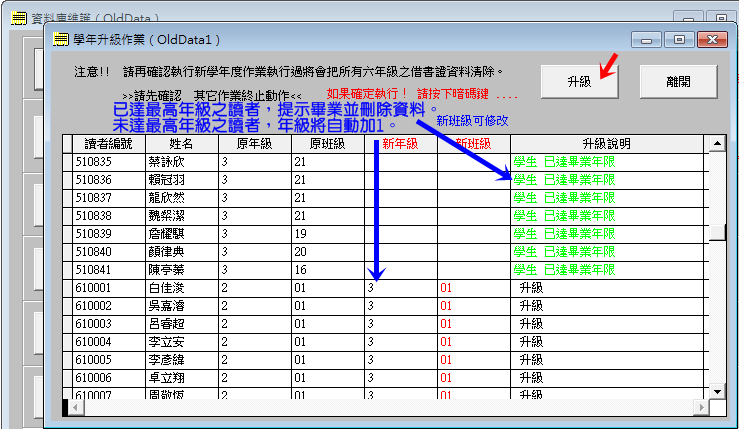Image resolution: width=739 pixels, height=429 pixels.
Task: Select the 原年級 column header
Action: 255,144
